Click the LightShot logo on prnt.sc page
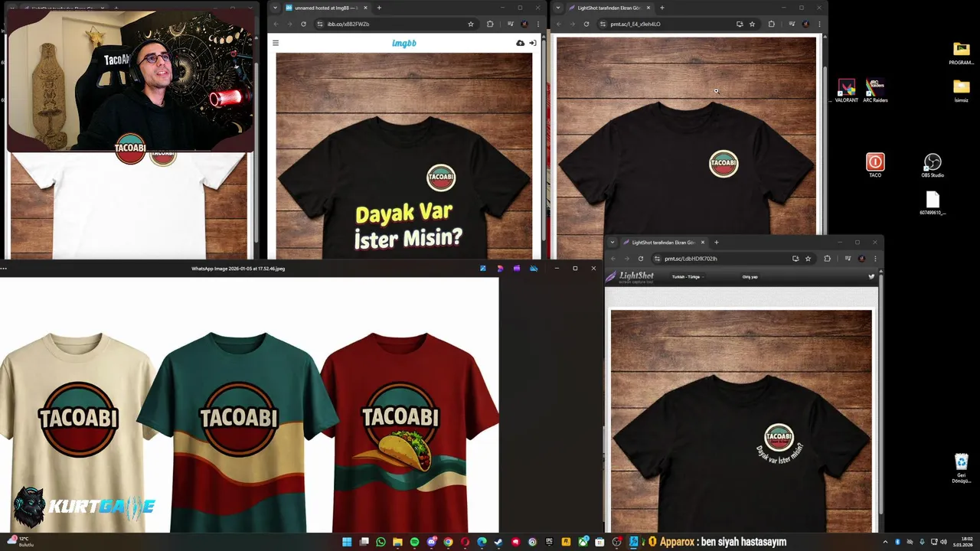980x551 pixels. (x=630, y=276)
